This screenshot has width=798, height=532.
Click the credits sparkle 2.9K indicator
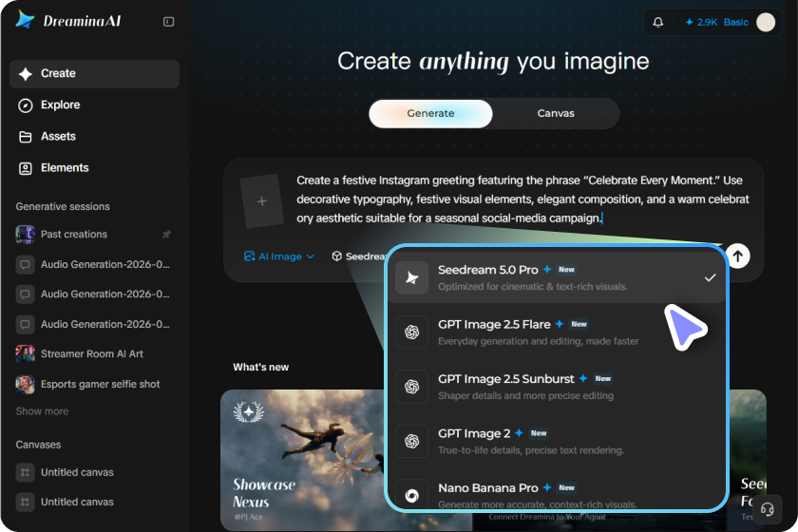point(701,22)
